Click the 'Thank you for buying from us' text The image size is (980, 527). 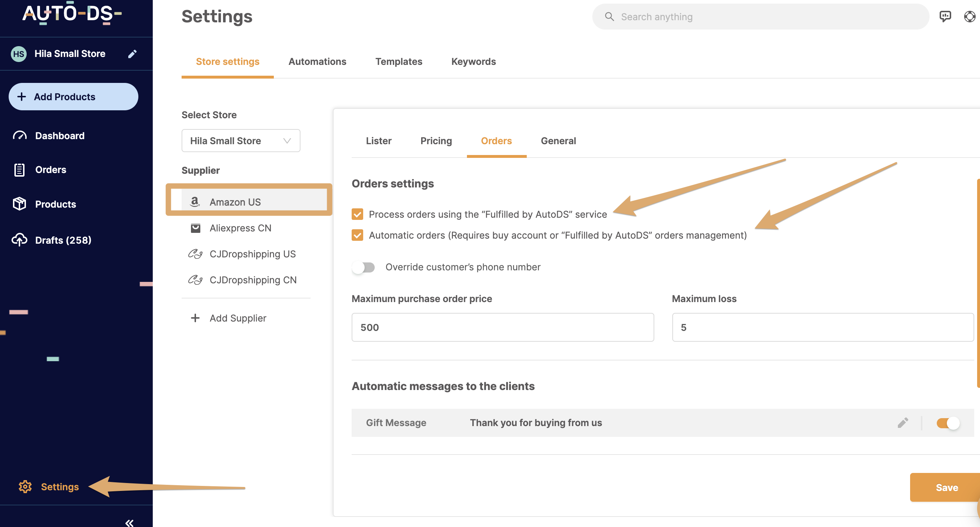click(x=536, y=423)
